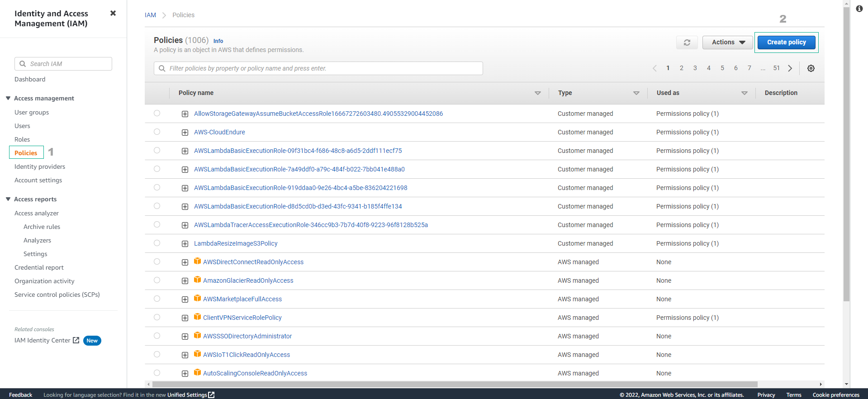Open the Actions dropdown menu
Image resolution: width=868 pixels, height=399 pixels.
coord(727,43)
